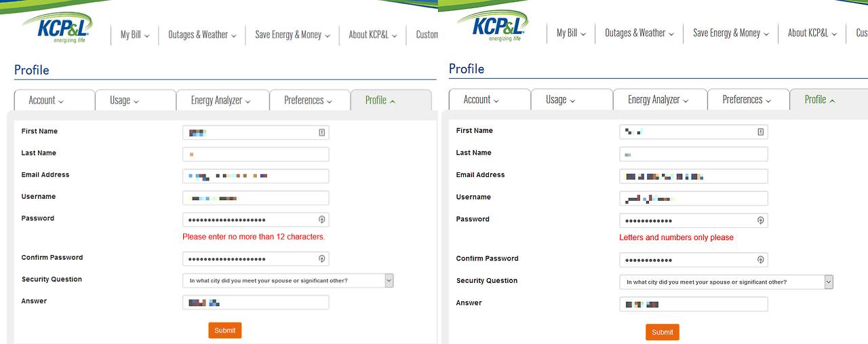Focus the Answer field in right form

point(694,305)
